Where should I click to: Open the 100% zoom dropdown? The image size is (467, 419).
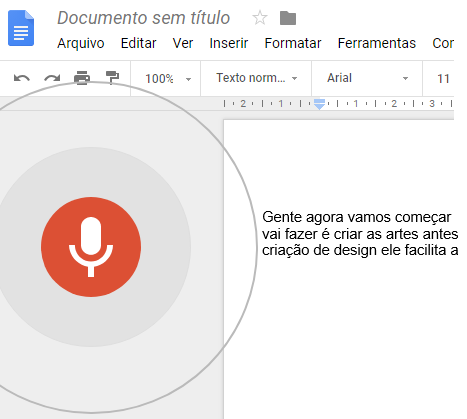point(168,79)
